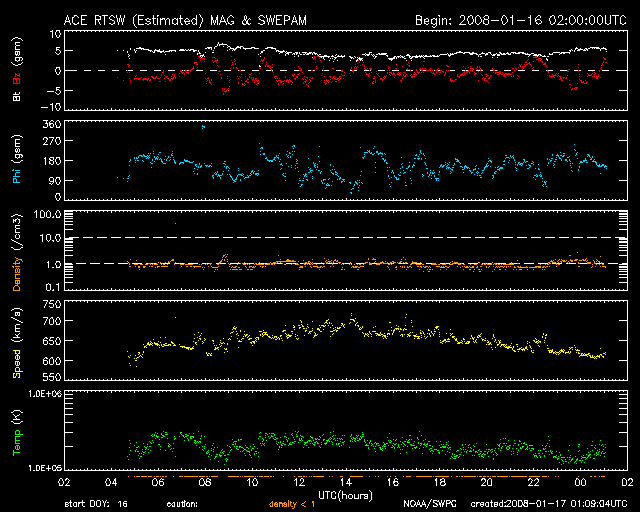Select the "700" tick on the Speed axis

click(x=52, y=321)
